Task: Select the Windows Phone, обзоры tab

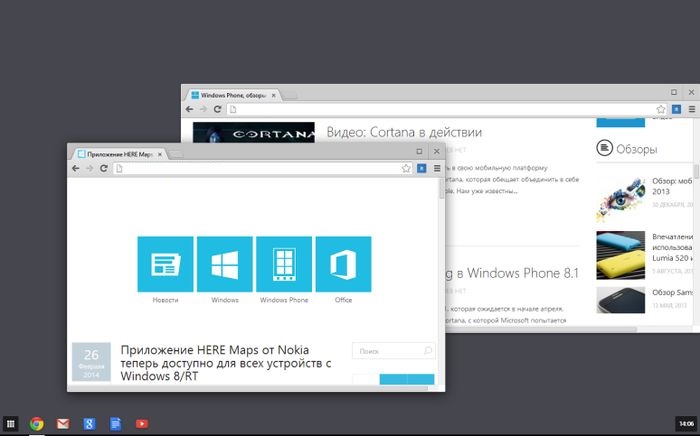Action: pyautogui.click(x=235, y=95)
